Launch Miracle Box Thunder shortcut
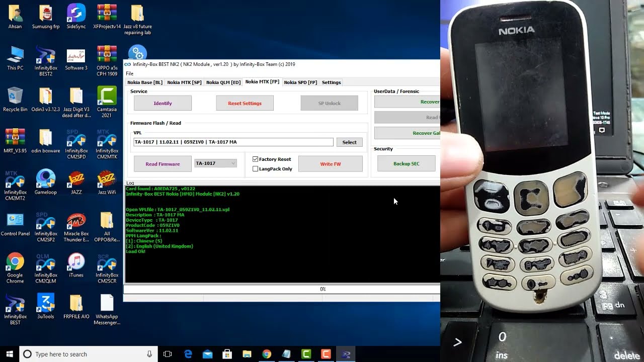 (x=76, y=226)
